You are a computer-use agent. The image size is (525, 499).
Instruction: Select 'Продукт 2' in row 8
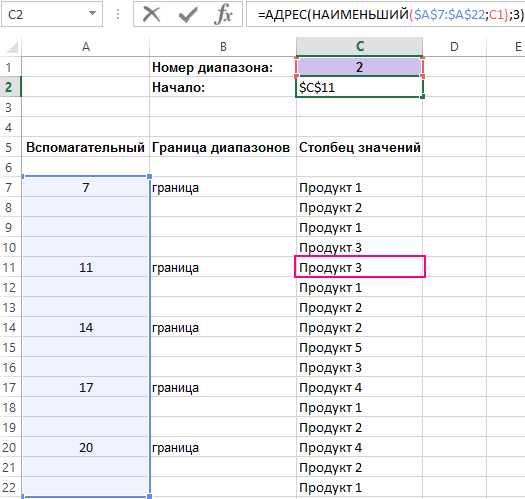coord(360,207)
